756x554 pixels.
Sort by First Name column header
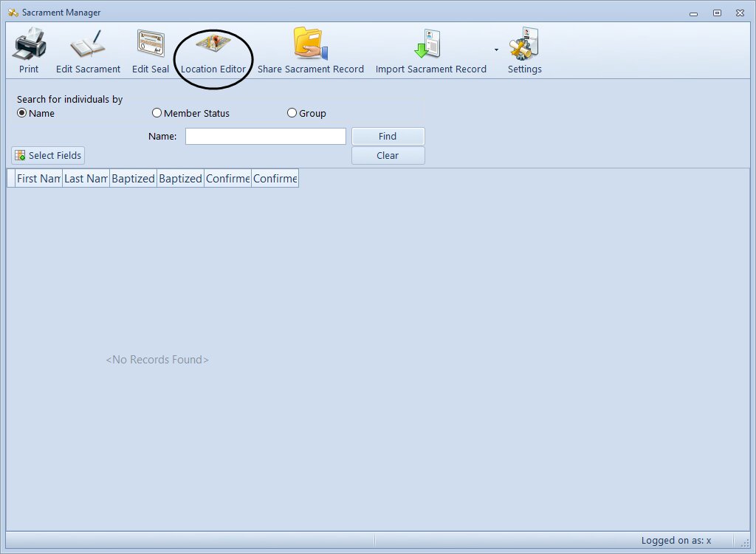pos(38,179)
